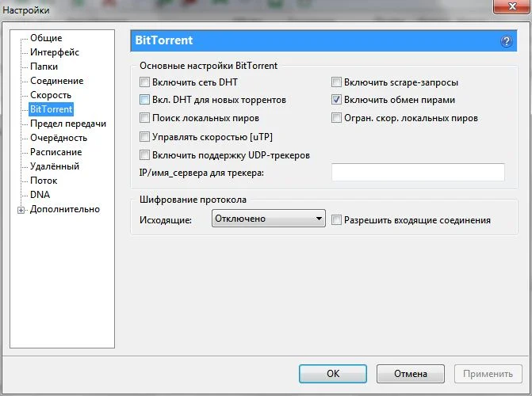Viewport: 532px width, 396px height.
Task: Enable 'Включить scrape-запросы' checkbox
Action: tap(336, 82)
